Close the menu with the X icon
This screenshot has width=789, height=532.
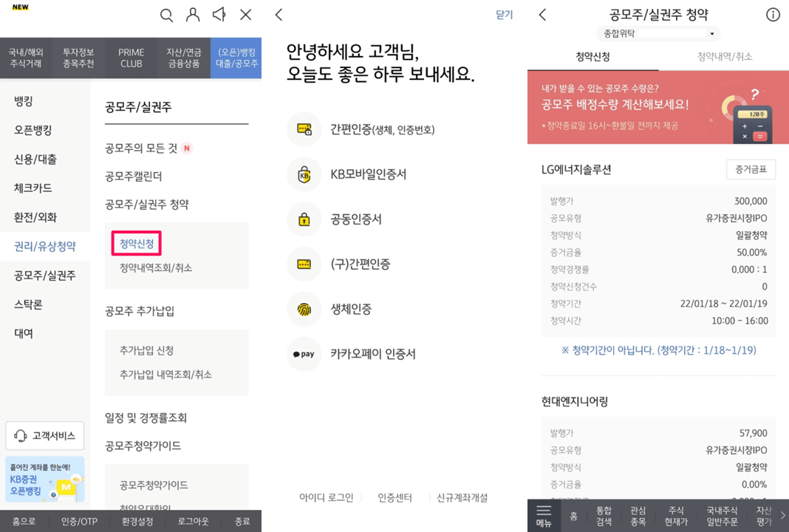[245, 15]
